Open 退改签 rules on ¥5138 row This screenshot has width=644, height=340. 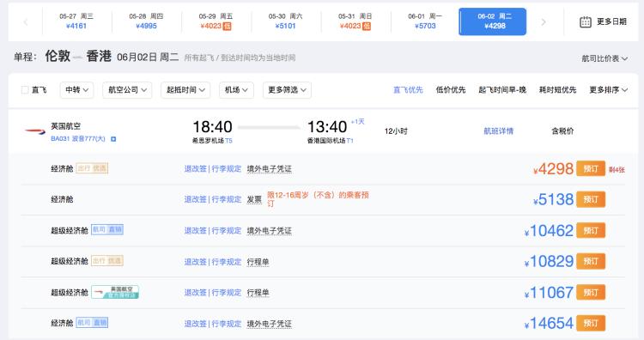pos(196,199)
